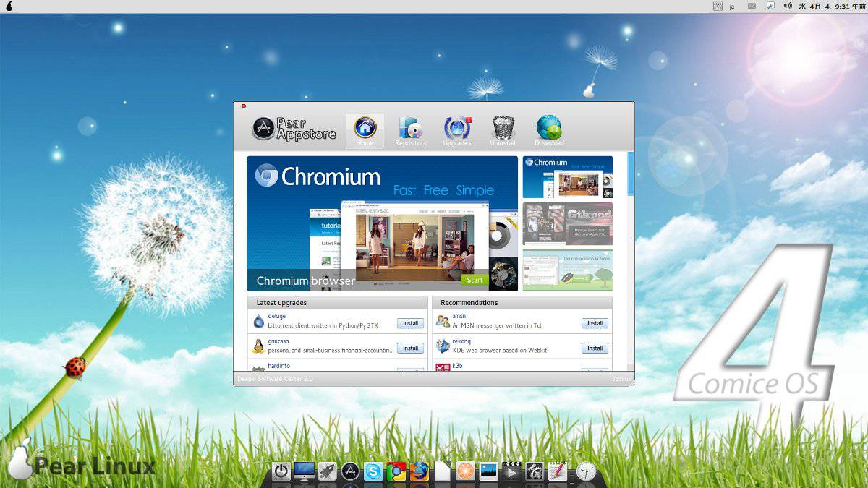
Task: Open the amsn entry title link
Action: click(x=459, y=316)
